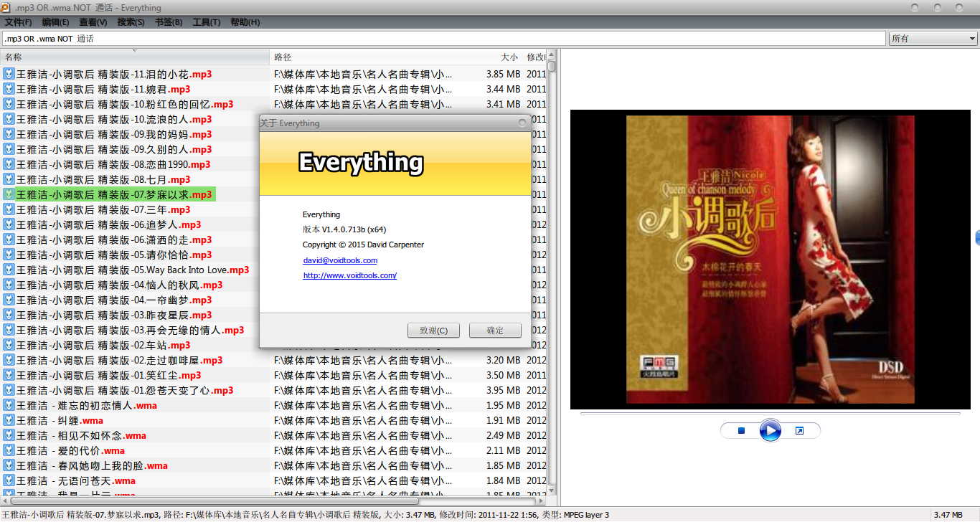980x522 pixels.
Task: Click the 3.47 MB status bar entry
Action: tap(947, 515)
